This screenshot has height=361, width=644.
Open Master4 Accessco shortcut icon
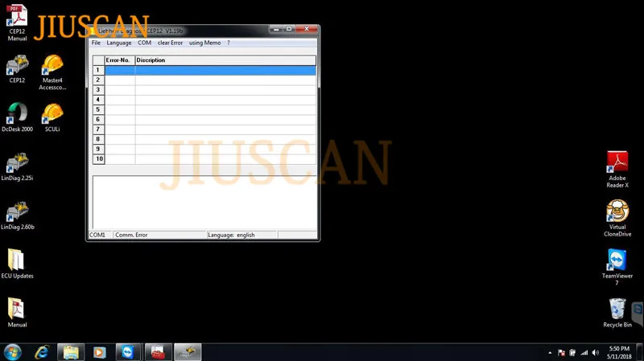(52, 72)
